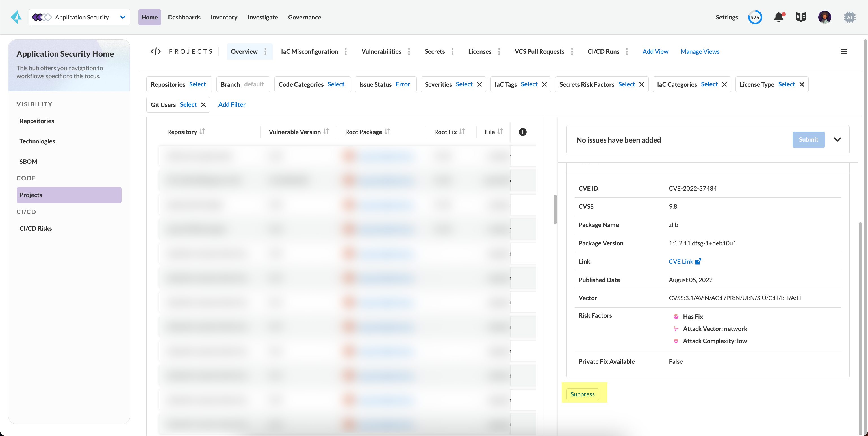Viewport: 868px width, 436px height.
Task: Expand the issues panel chevron
Action: click(837, 140)
